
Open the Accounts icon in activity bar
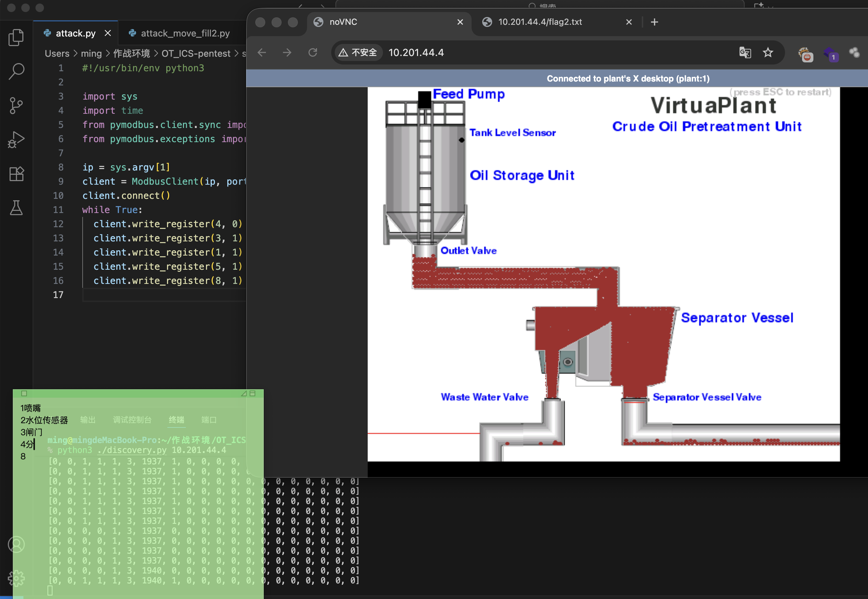(16, 544)
